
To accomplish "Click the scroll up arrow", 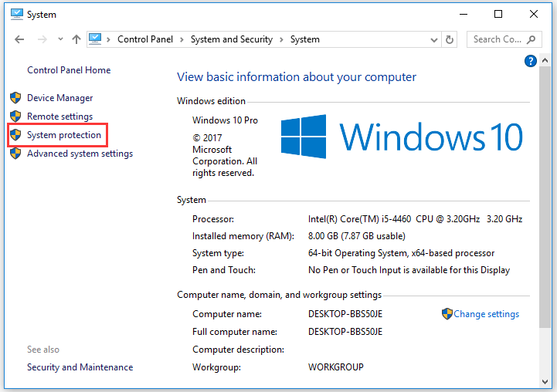I will tap(545, 61).
